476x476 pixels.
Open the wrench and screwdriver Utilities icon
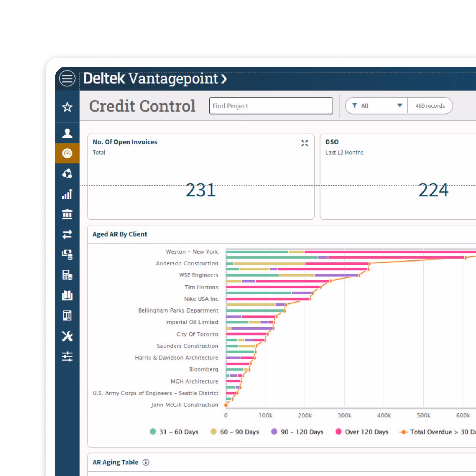pos(67,336)
